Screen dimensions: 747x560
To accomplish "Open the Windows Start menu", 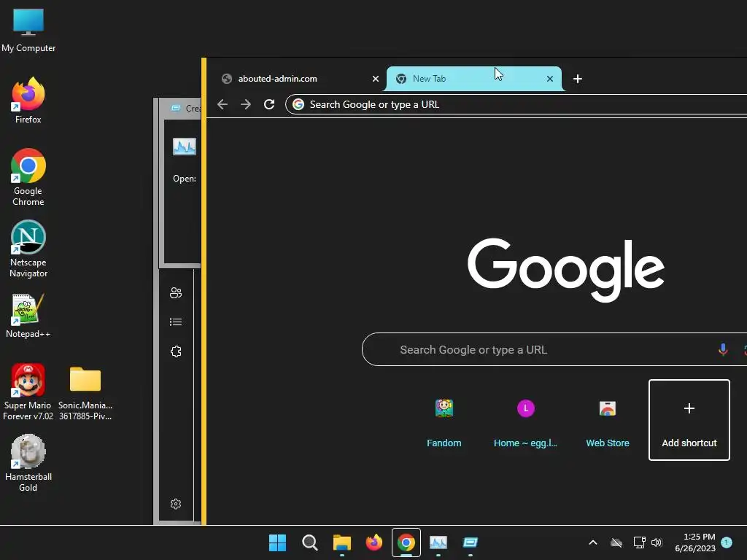I will (277, 542).
